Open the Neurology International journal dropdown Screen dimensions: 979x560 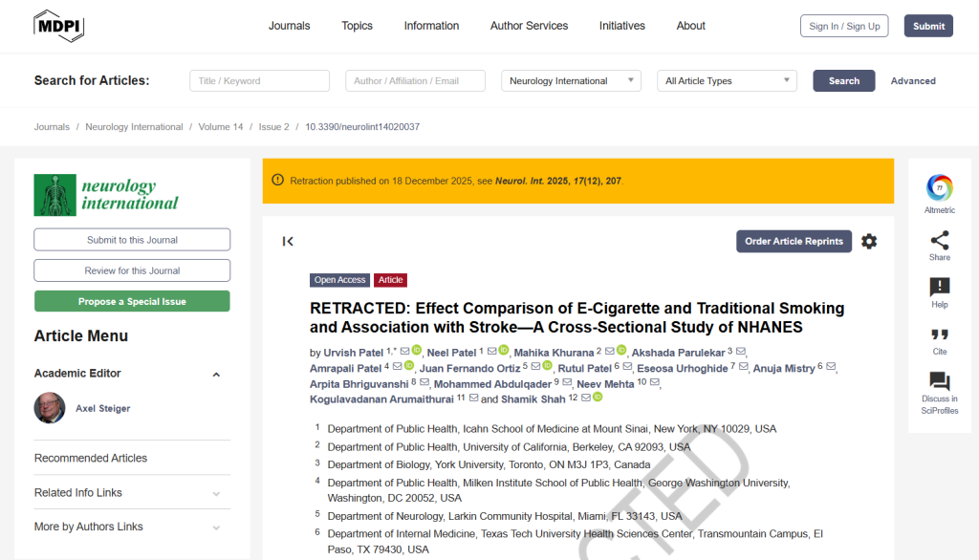coord(571,80)
